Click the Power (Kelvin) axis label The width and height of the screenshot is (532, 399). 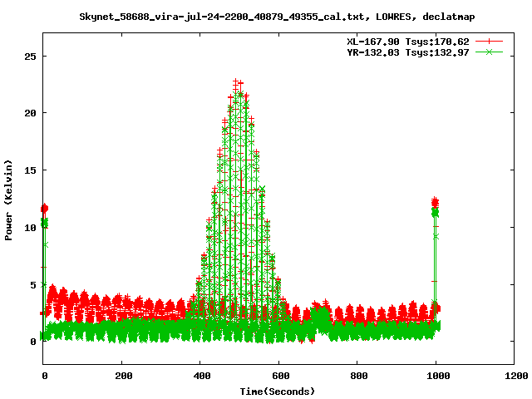point(8,200)
